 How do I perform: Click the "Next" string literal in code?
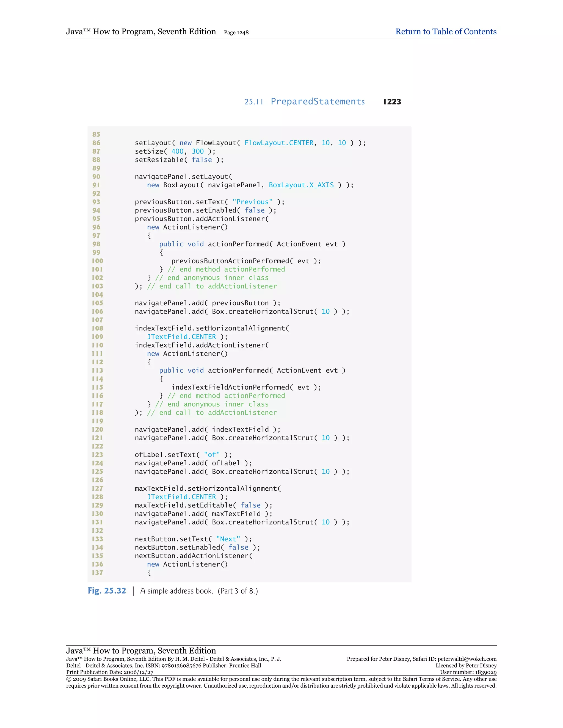pos(228,539)
